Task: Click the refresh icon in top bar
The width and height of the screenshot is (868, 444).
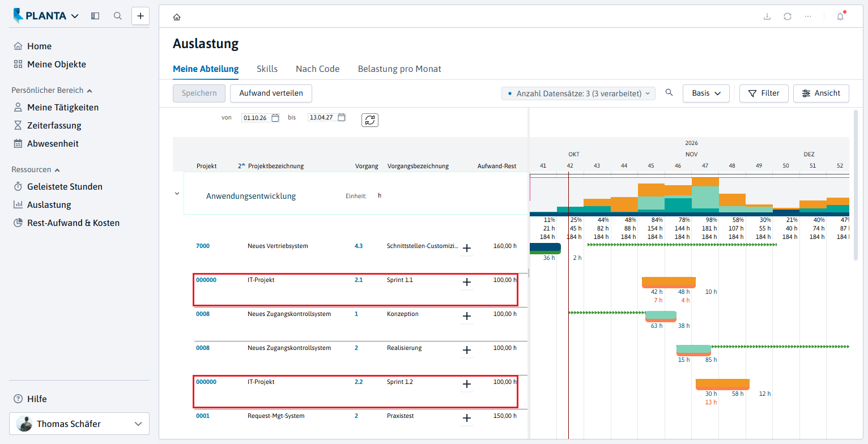Action: coord(788,16)
